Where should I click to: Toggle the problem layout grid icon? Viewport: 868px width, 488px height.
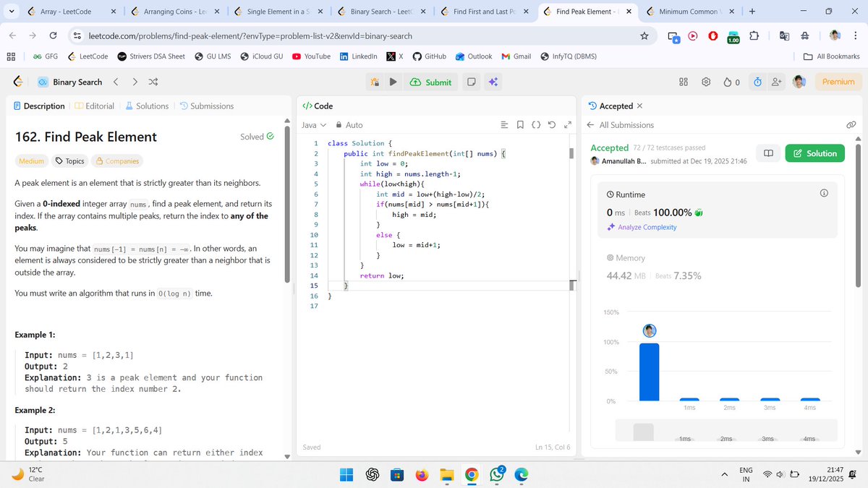coord(683,82)
